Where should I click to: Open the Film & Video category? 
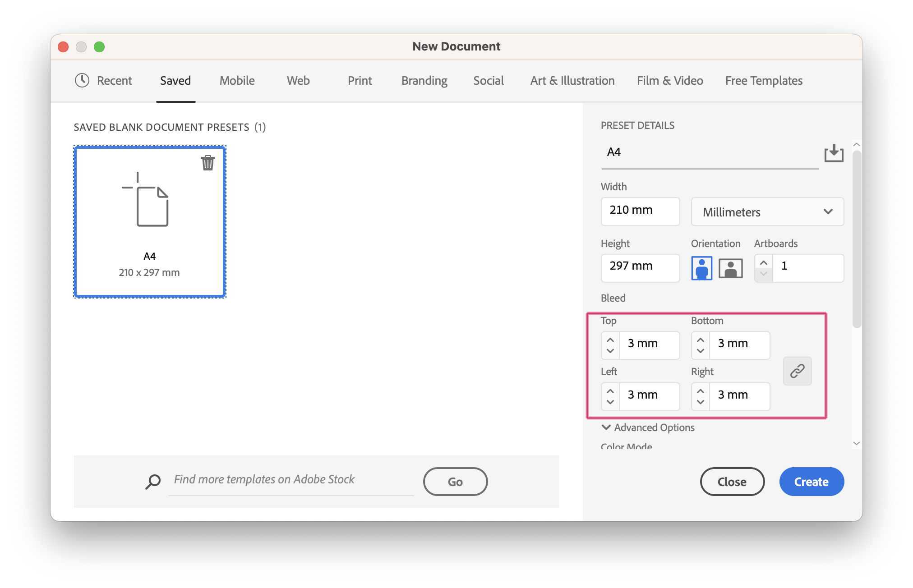click(x=669, y=81)
